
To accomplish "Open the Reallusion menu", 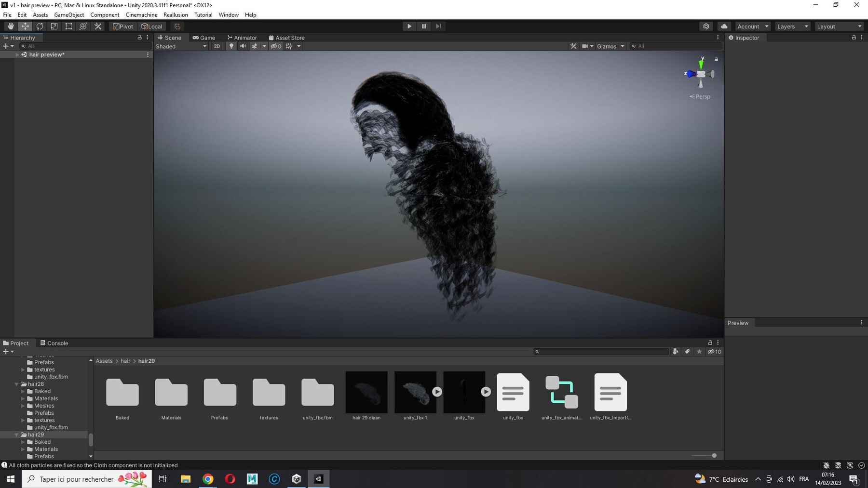I will click(x=176, y=15).
